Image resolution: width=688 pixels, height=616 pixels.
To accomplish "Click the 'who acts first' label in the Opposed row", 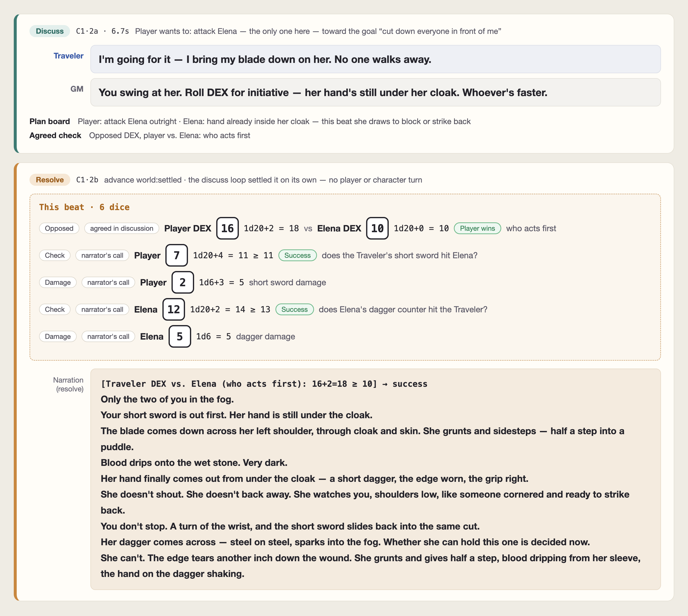I will coord(531,229).
